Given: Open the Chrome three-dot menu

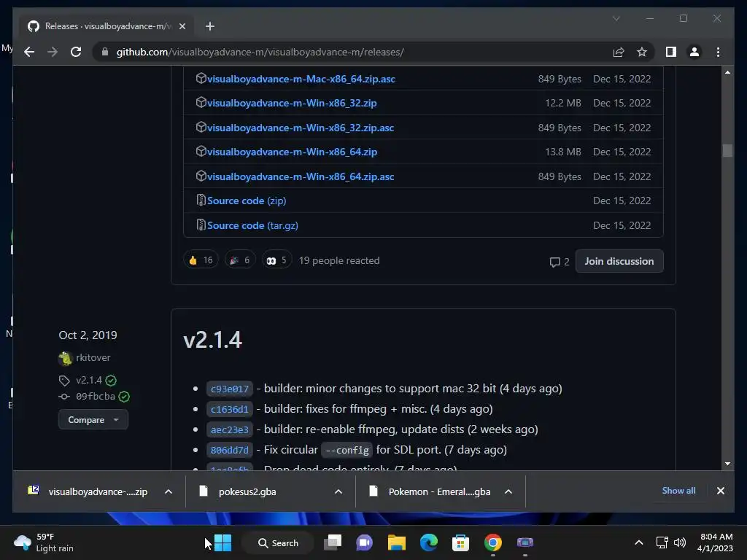Looking at the screenshot, I should [x=718, y=52].
